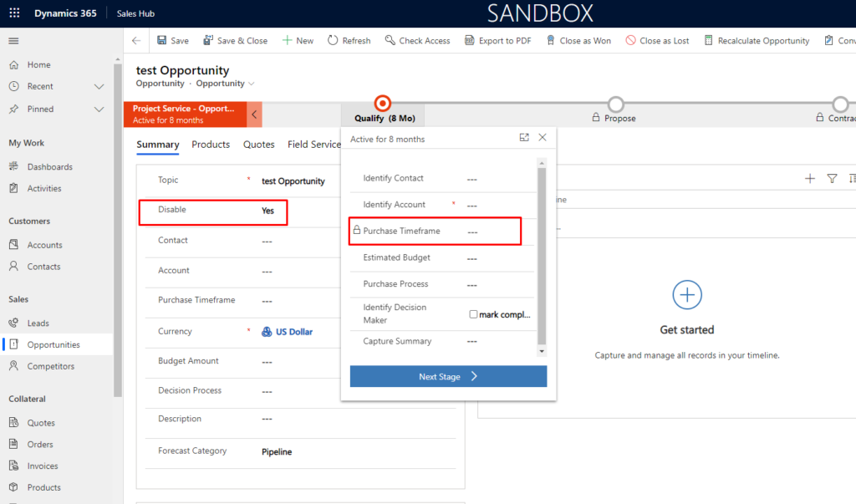This screenshot has height=504, width=856.
Task: Open Dashboards from My Work
Action: coord(49,166)
